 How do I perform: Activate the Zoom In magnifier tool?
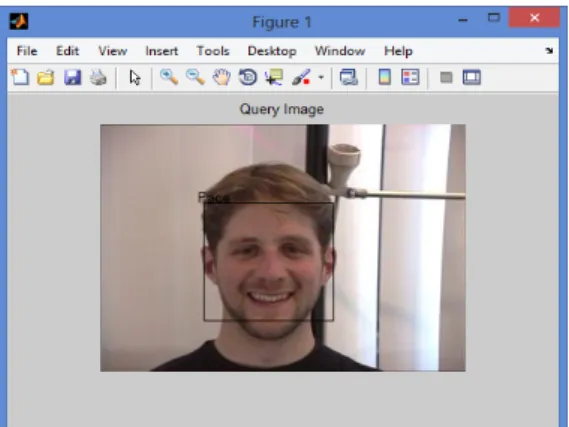coord(169,77)
